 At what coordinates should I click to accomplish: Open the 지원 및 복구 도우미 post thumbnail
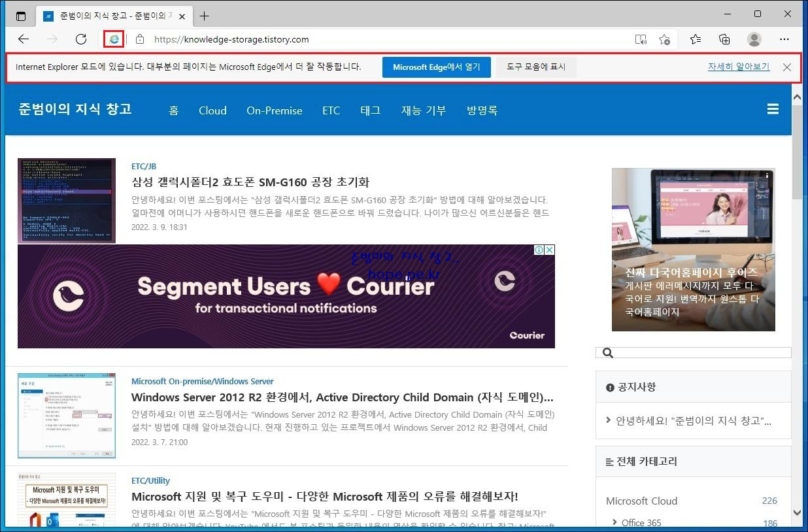(67, 500)
